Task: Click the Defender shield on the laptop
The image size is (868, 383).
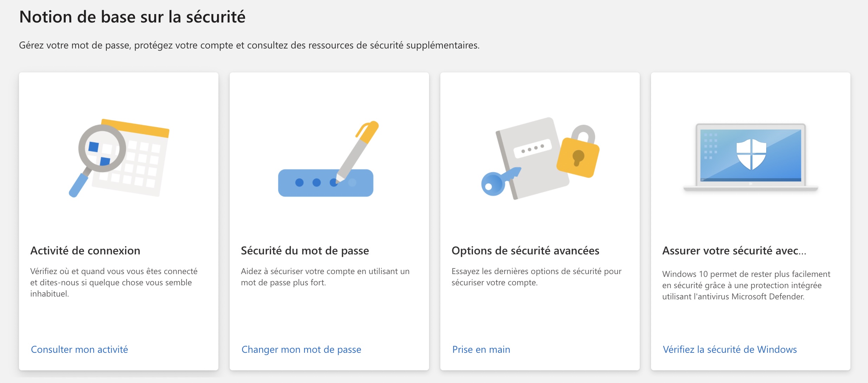Action: [751, 154]
